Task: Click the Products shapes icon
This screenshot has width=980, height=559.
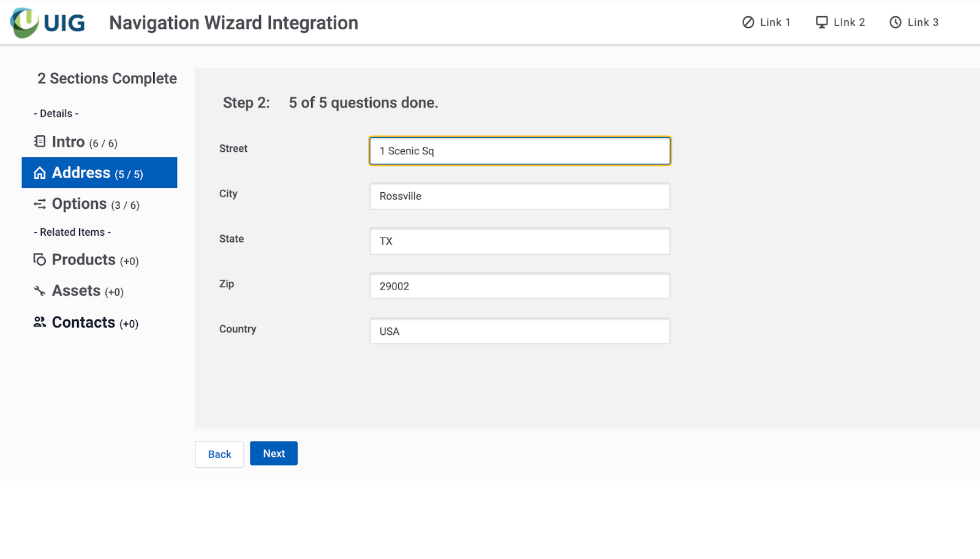Action: coord(40,260)
